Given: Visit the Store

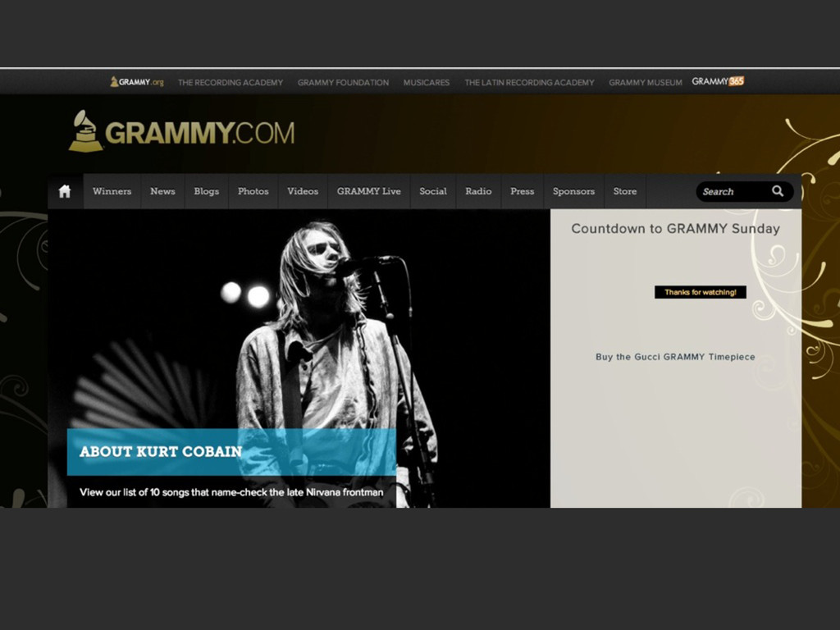Looking at the screenshot, I should tap(625, 191).
